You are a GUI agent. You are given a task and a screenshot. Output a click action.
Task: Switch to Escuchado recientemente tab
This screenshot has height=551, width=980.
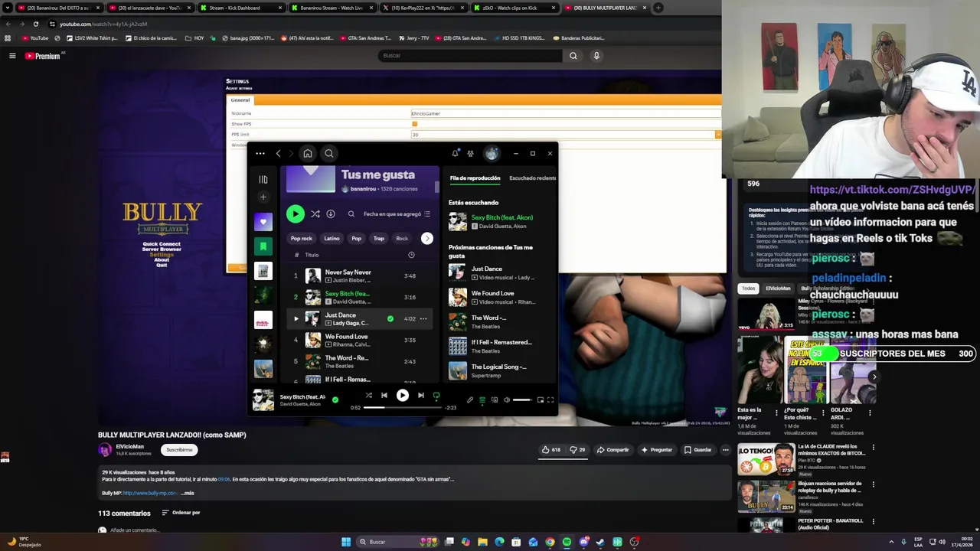(533, 178)
